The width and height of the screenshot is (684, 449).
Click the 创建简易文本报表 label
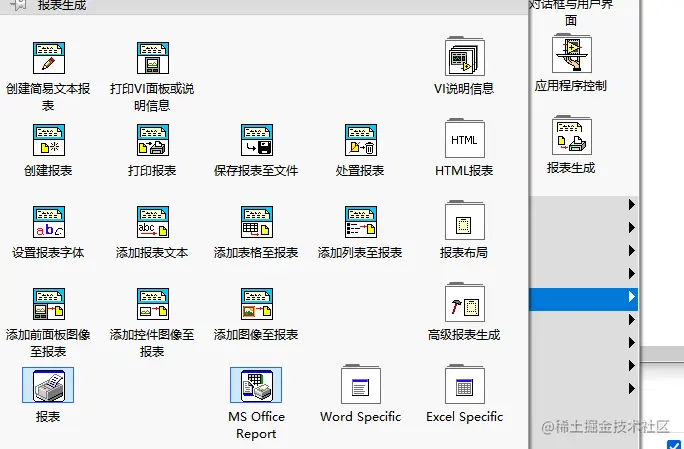[48, 97]
